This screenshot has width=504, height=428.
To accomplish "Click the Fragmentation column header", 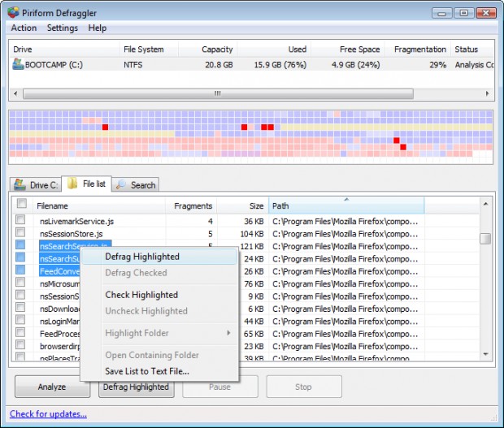I will pyautogui.click(x=418, y=50).
